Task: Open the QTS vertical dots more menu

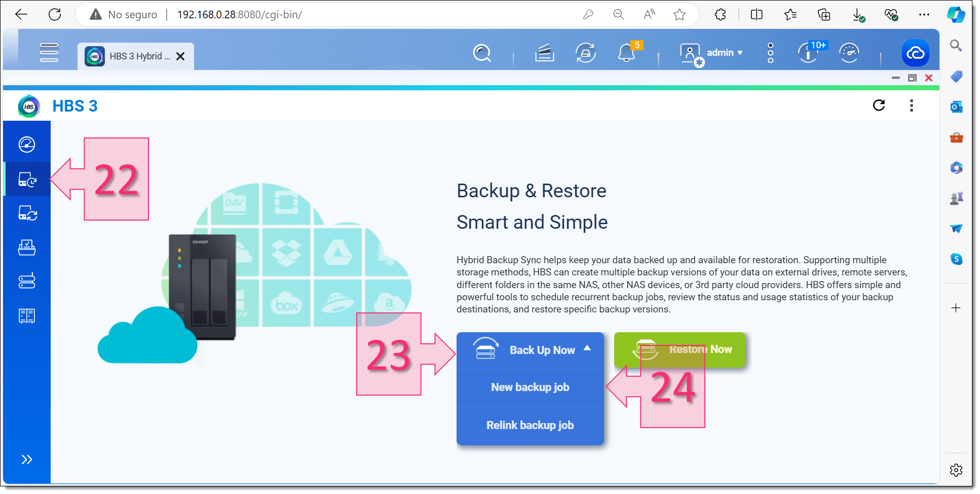Action: [x=771, y=53]
